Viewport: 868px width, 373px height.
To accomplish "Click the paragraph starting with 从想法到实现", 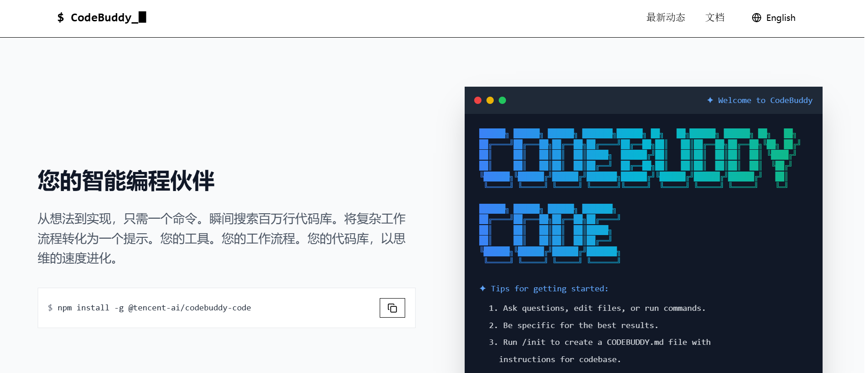I will click(x=222, y=238).
